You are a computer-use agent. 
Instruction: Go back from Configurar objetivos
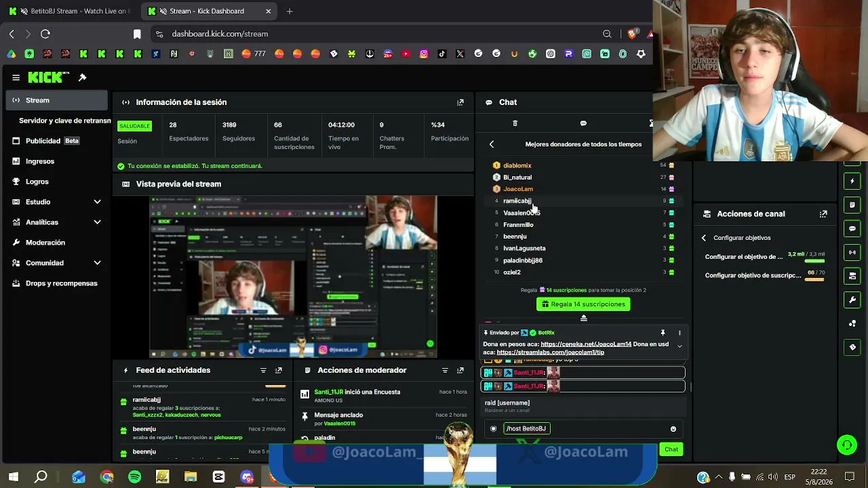704,238
